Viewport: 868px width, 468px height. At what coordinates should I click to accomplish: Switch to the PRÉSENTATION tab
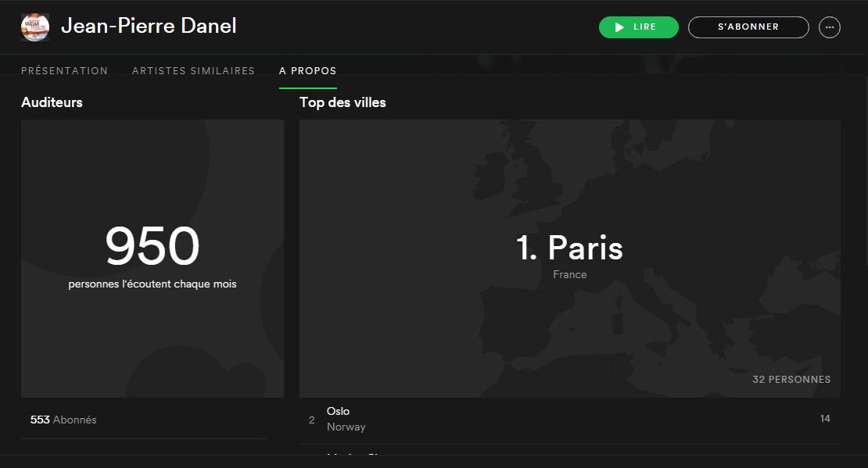64,71
